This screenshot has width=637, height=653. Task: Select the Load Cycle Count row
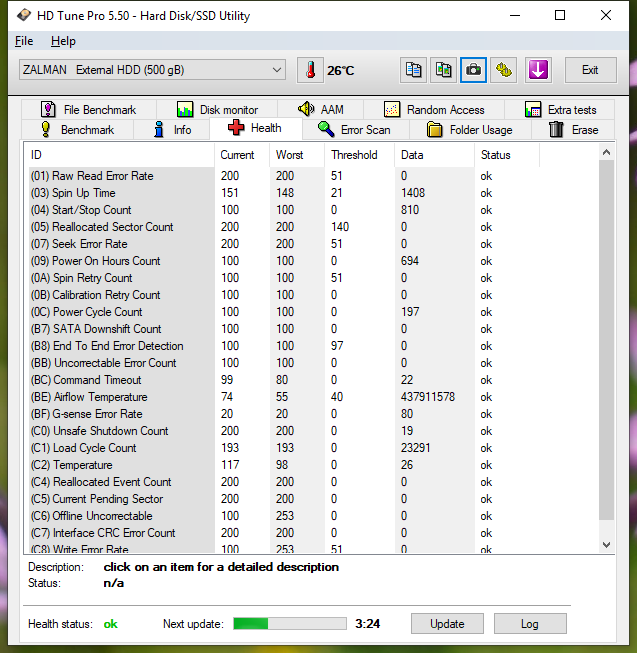[x=283, y=448]
